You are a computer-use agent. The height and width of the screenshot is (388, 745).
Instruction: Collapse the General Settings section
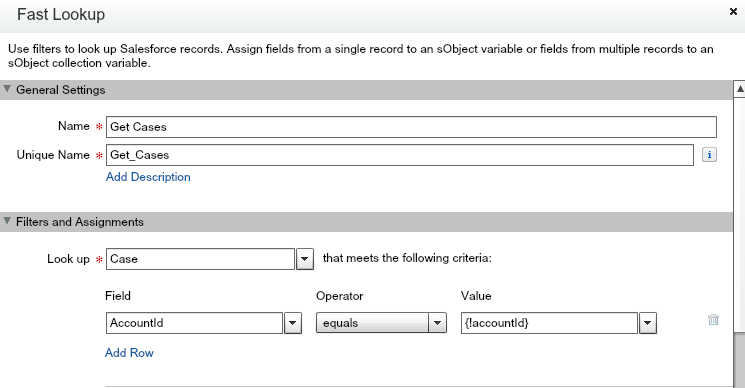(x=7, y=89)
